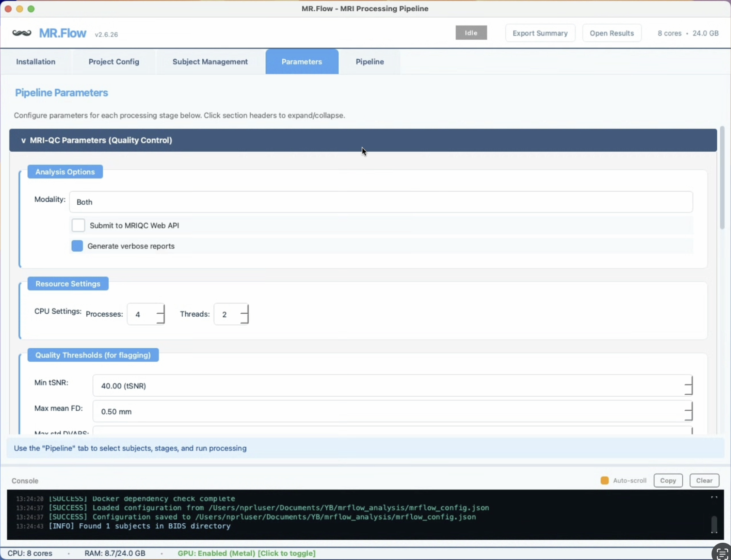
Task: Click the Export Summary button
Action: pyautogui.click(x=540, y=32)
